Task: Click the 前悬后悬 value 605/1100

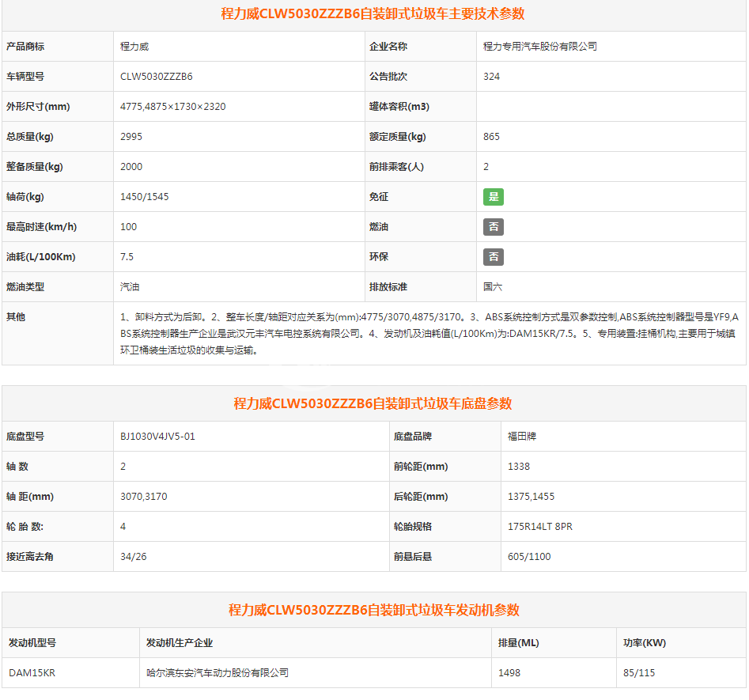Action: click(x=529, y=557)
